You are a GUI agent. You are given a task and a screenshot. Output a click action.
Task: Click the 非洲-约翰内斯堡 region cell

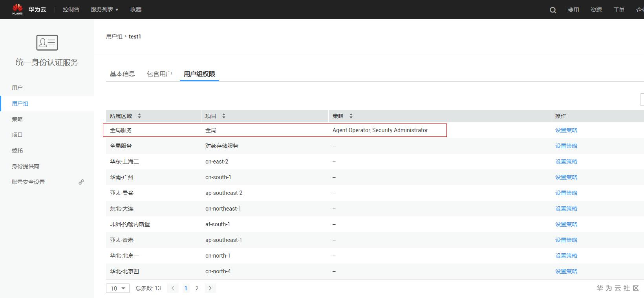click(130, 224)
